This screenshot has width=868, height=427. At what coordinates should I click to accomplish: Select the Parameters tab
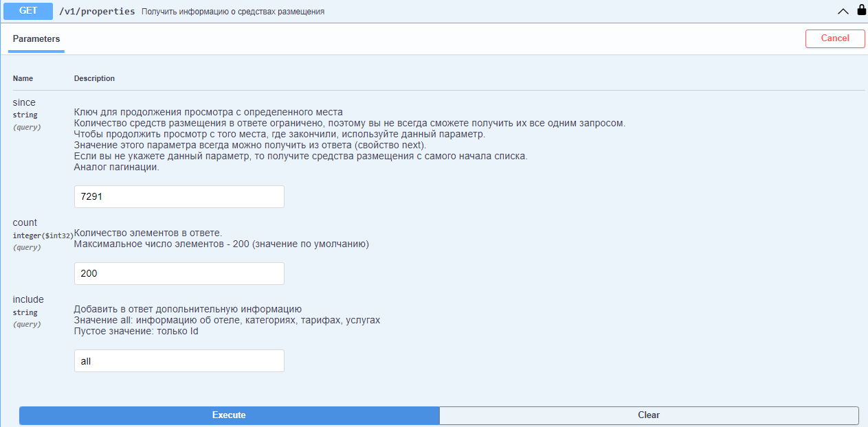[x=36, y=39]
